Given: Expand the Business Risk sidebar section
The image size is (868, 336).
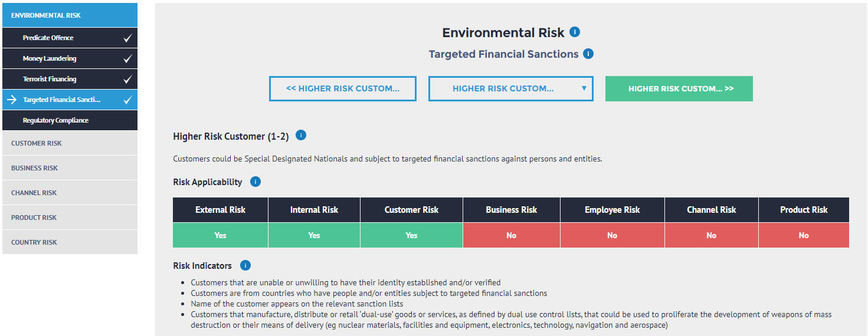Looking at the screenshot, I should click(x=70, y=168).
